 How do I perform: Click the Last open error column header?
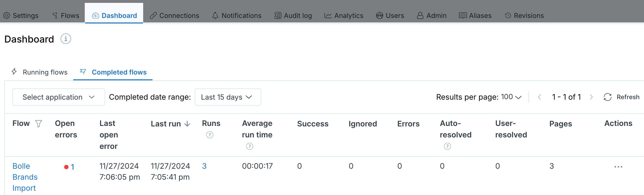click(109, 135)
